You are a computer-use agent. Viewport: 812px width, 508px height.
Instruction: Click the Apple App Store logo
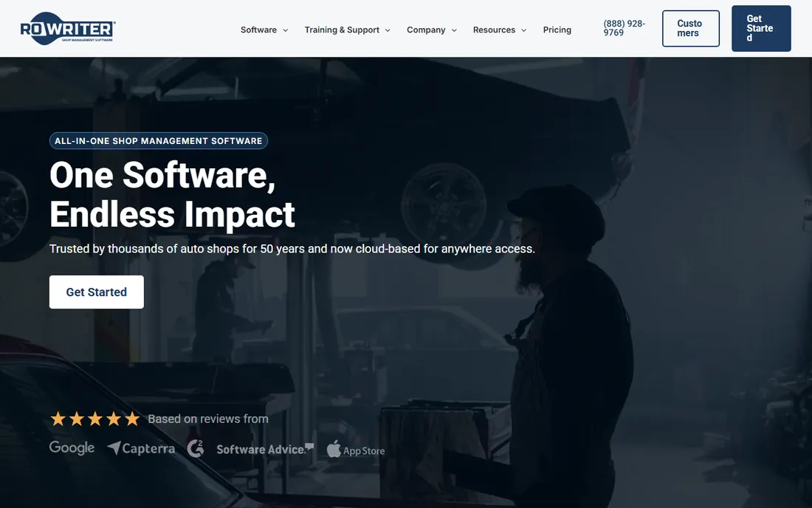356,450
